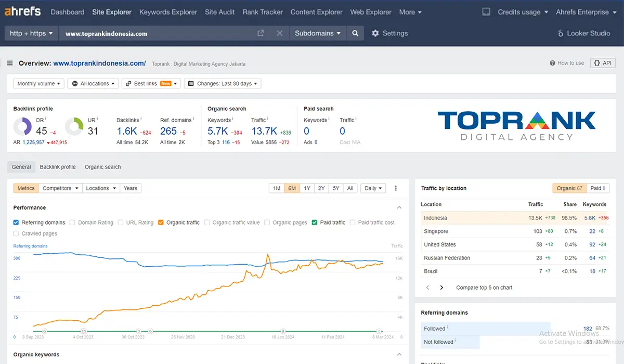Select the Indonesia location row
Image resolution: width=624 pixels, height=364 pixels.
point(515,218)
